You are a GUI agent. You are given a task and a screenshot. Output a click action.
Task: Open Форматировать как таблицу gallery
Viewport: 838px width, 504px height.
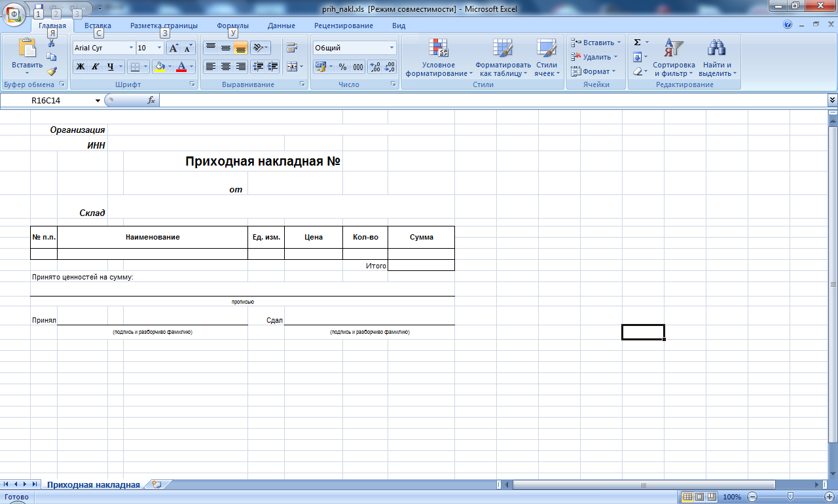503,58
